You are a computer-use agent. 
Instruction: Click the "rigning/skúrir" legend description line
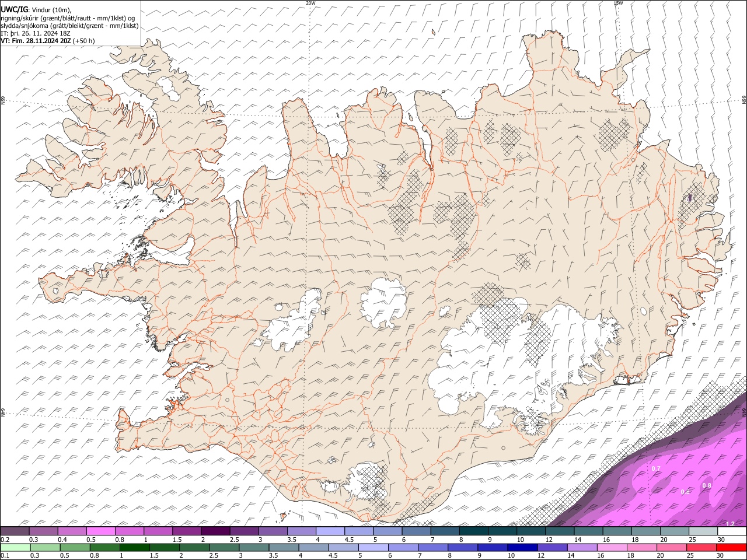coord(68,18)
